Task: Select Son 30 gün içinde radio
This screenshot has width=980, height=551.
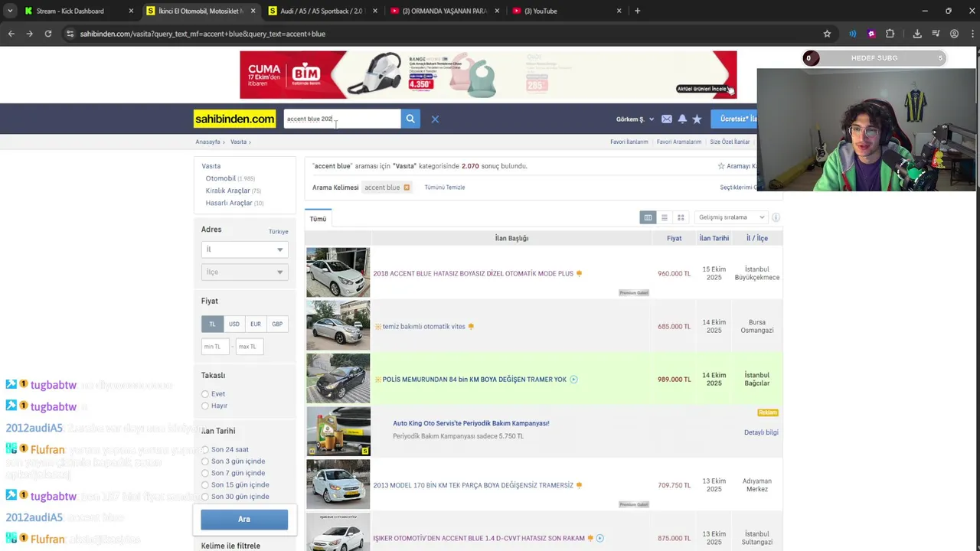Action: pos(205,497)
